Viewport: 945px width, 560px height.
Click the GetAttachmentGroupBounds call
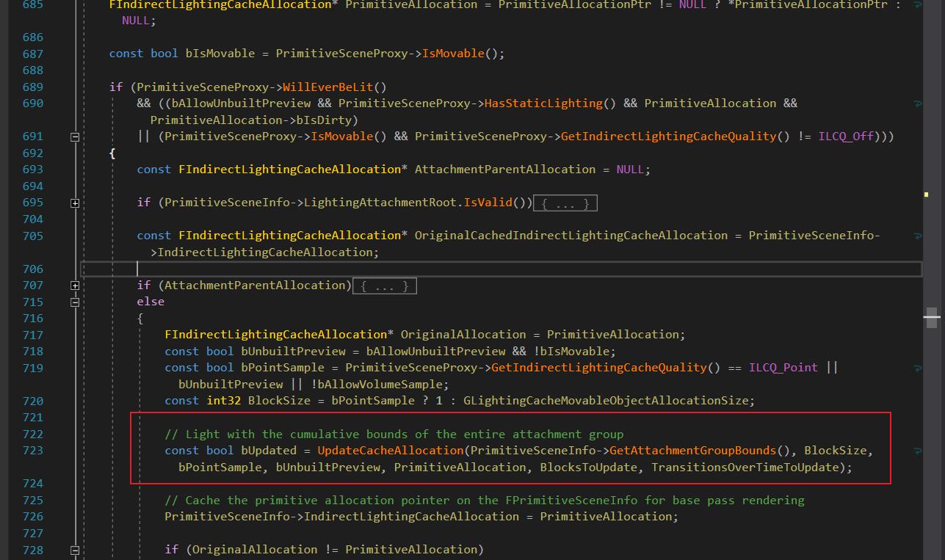coord(692,451)
